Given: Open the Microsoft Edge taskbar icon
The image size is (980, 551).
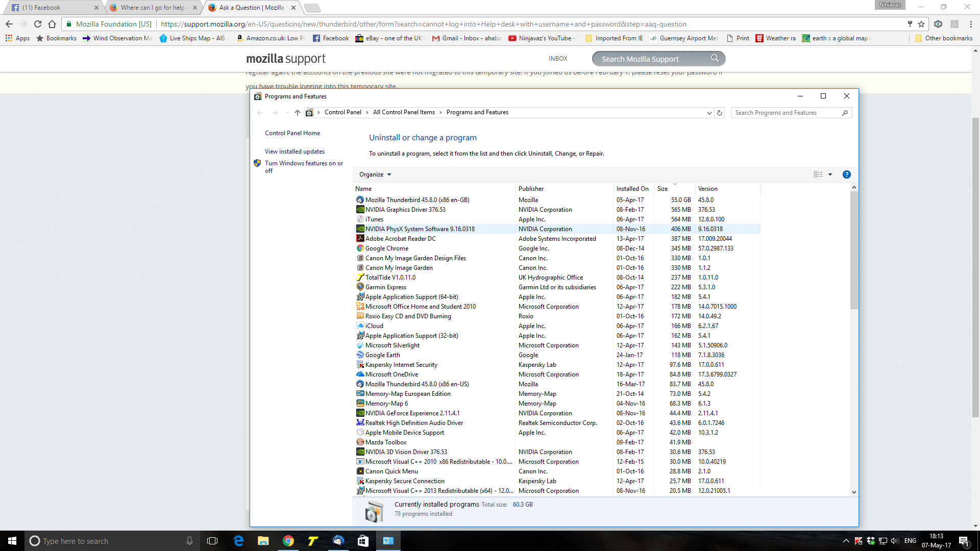Looking at the screenshot, I should click(x=238, y=541).
